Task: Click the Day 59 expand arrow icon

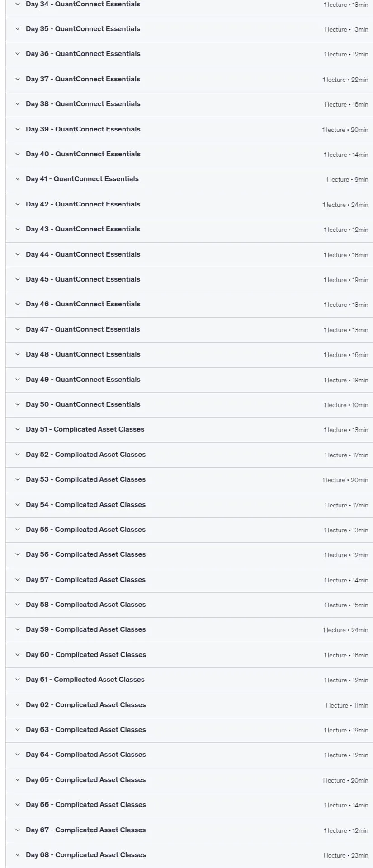Action: (x=18, y=629)
